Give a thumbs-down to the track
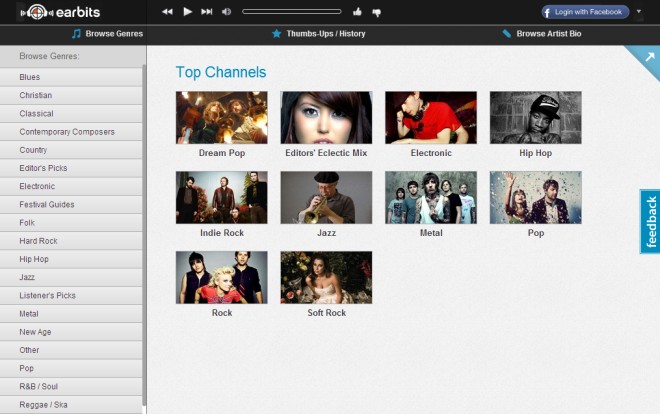 [x=377, y=13]
